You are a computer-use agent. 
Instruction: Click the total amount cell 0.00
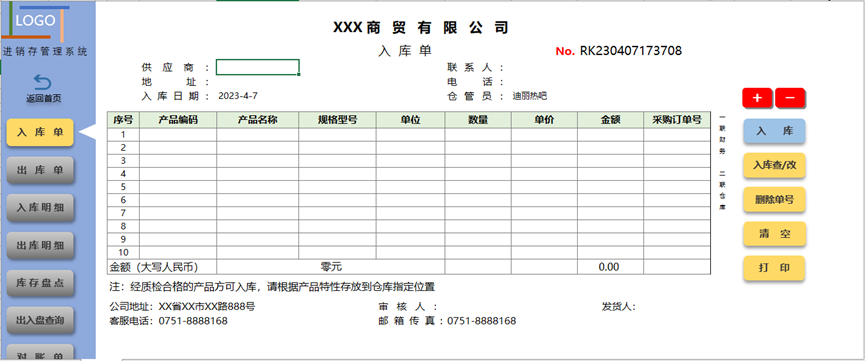(x=611, y=267)
